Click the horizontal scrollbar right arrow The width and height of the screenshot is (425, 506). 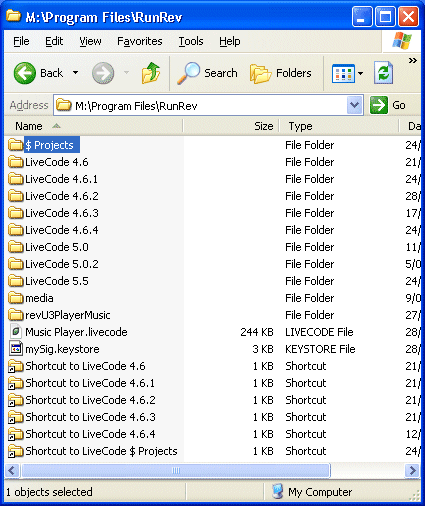coord(412,471)
